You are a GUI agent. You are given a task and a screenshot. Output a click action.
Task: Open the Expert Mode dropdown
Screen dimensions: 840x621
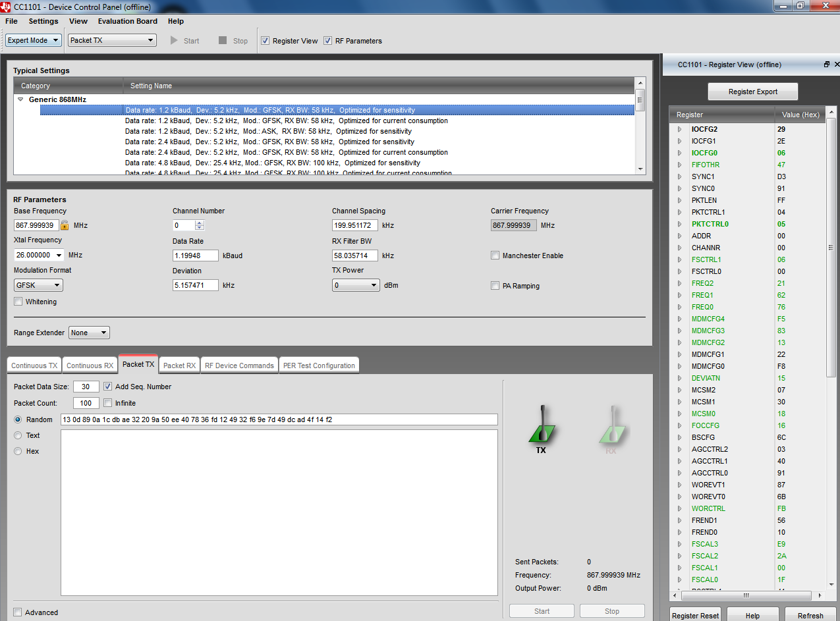tap(34, 40)
